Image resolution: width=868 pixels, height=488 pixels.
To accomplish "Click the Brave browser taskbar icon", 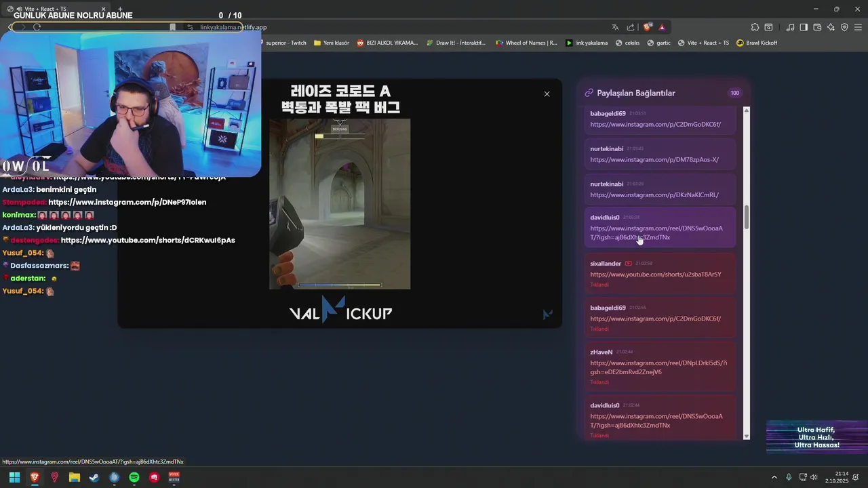I will pyautogui.click(x=35, y=477).
